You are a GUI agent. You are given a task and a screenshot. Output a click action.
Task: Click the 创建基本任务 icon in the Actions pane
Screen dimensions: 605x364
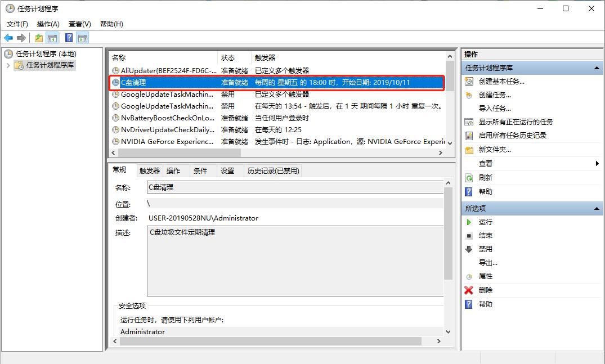click(x=469, y=80)
